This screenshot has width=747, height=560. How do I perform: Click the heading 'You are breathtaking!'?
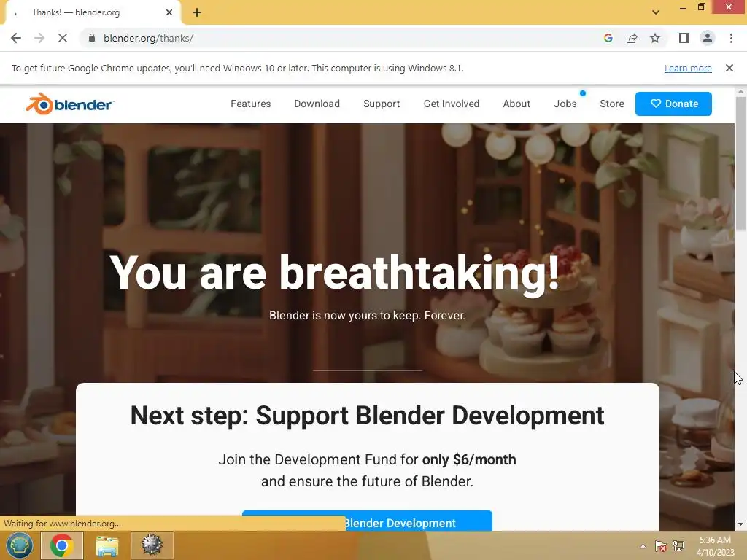tap(335, 273)
